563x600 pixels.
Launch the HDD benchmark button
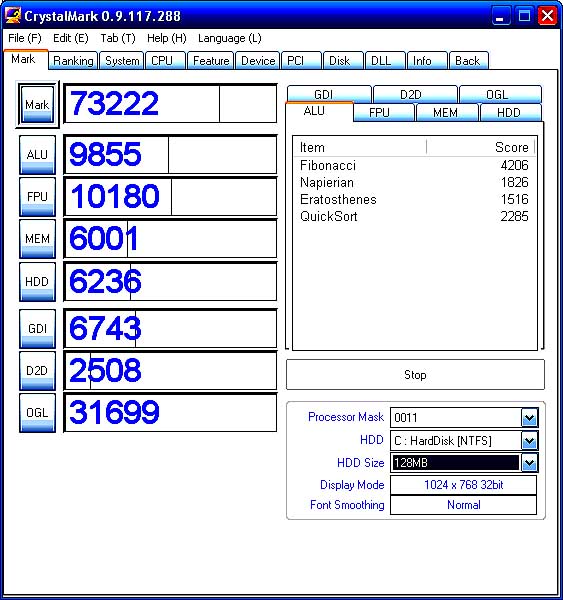point(37,282)
